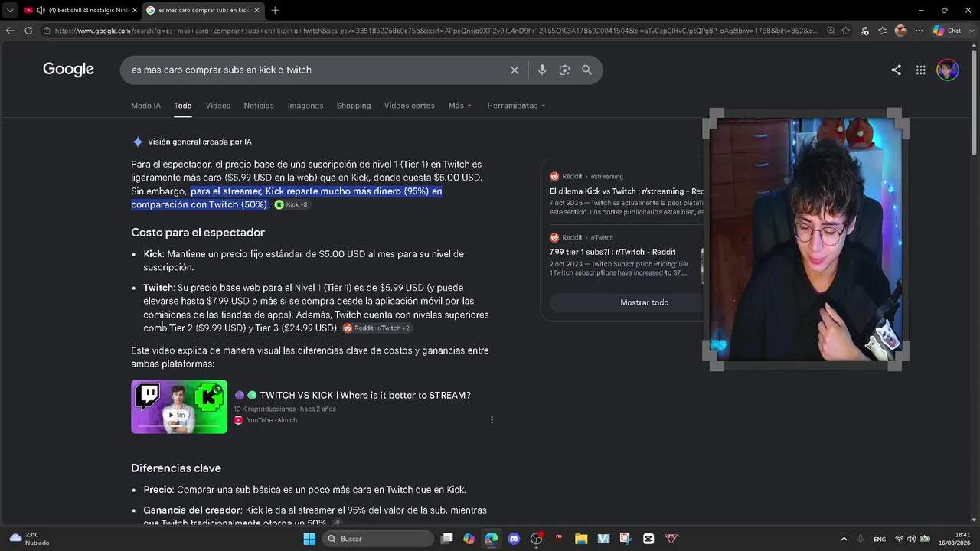
Task: Open the Google apps grid
Action: (x=920, y=70)
